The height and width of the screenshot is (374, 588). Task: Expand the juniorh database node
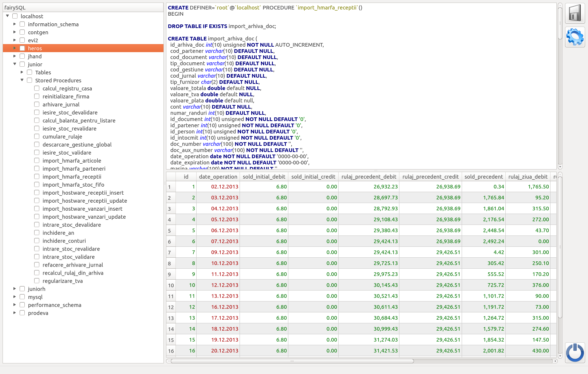[x=15, y=289]
